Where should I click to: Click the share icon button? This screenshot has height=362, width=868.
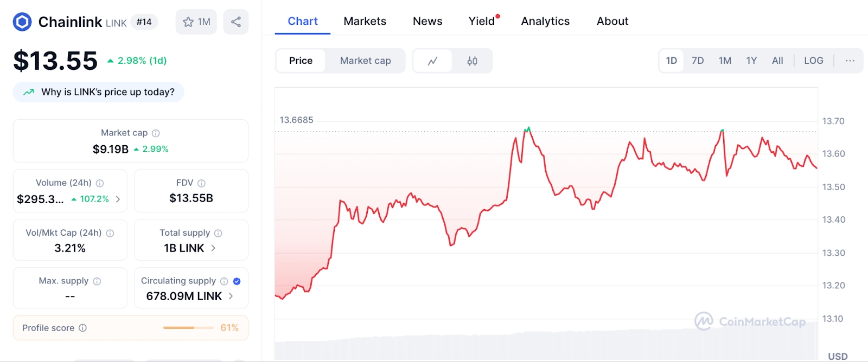[x=236, y=22]
